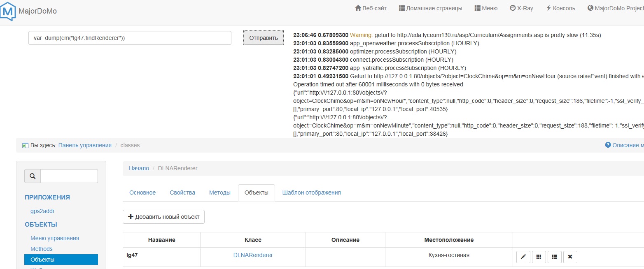Screen dimensions: 644x269
Task: Click the sidebar search magnifier button
Action: click(x=33, y=176)
